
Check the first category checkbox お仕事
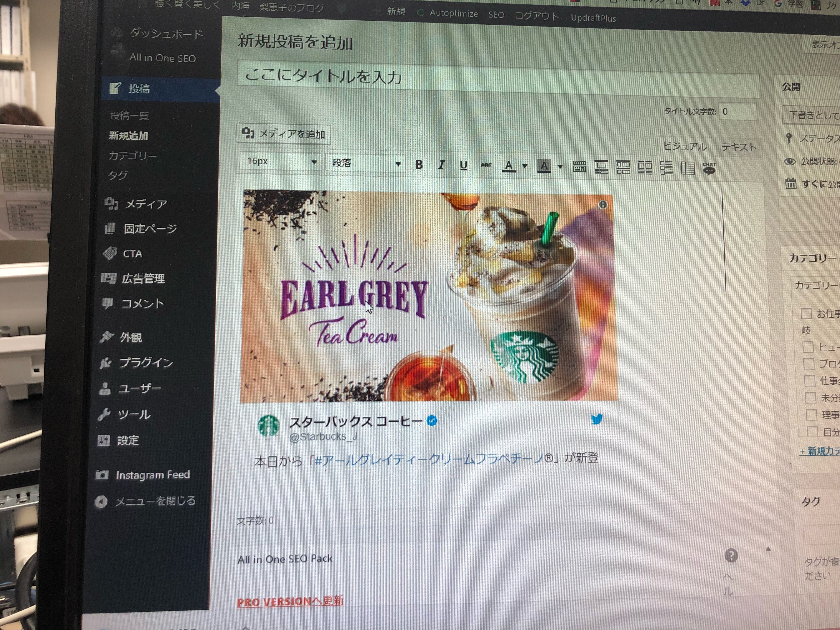pos(806,314)
